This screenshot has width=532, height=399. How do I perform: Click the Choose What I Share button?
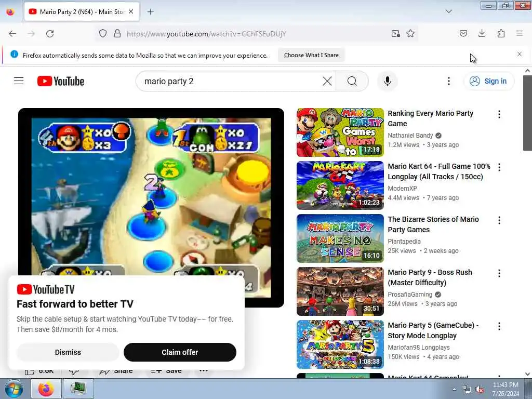(311, 55)
